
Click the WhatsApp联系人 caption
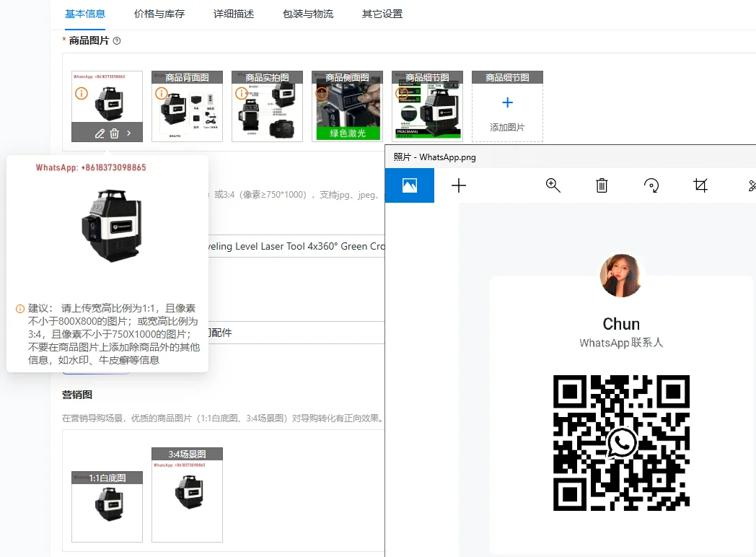(621, 343)
